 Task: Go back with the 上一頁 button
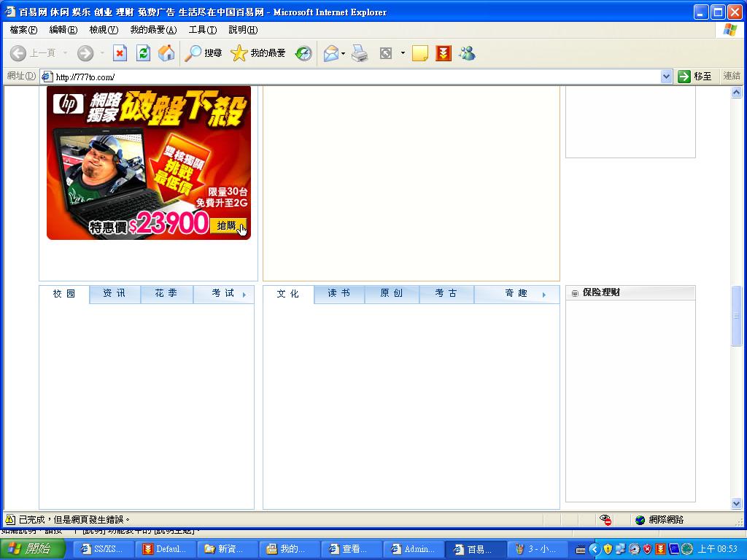pyautogui.click(x=32, y=52)
